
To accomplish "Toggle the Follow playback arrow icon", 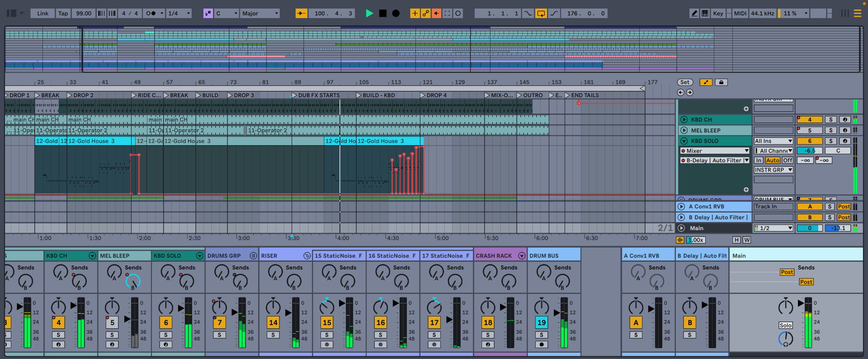I will [302, 14].
